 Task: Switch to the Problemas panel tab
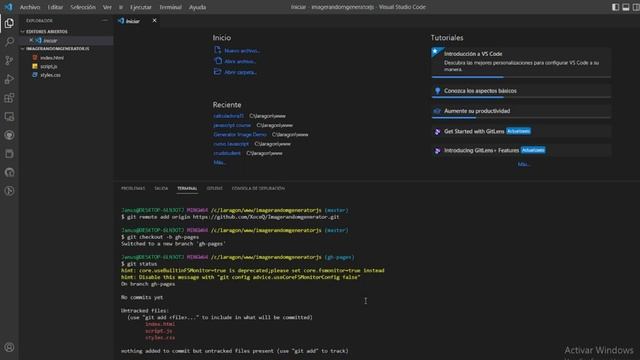coord(133,188)
